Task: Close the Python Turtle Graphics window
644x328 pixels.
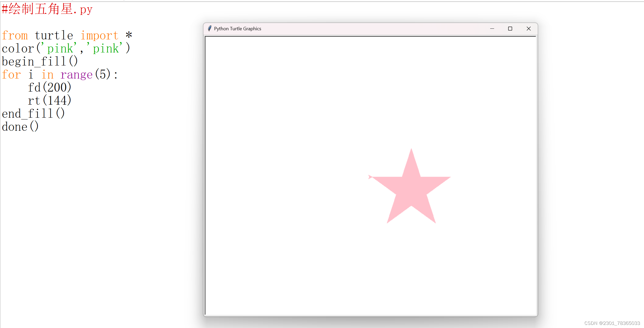Action: tap(529, 28)
